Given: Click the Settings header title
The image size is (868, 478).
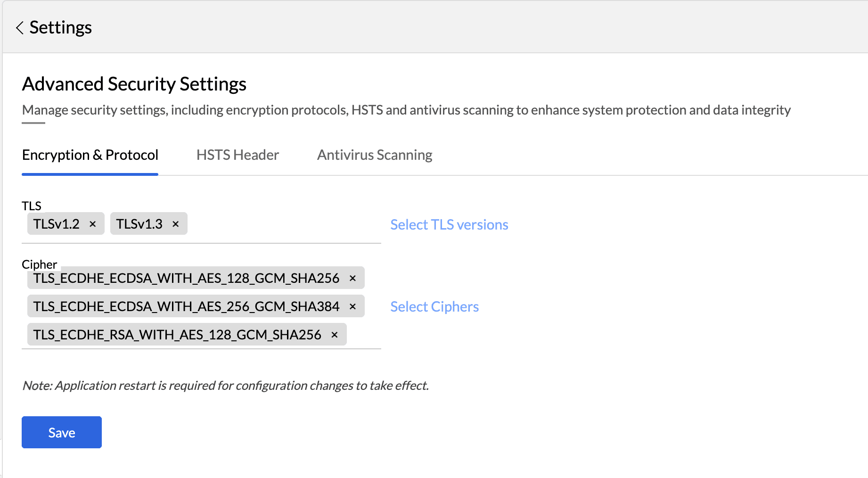Looking at the screenshot, I should pos(60,28).
